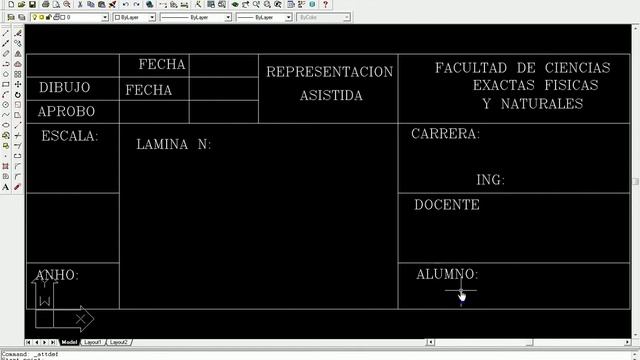Click the last-tab navigation arrow
This screenshot has width=640, height=360.
(x=53, y=342)
